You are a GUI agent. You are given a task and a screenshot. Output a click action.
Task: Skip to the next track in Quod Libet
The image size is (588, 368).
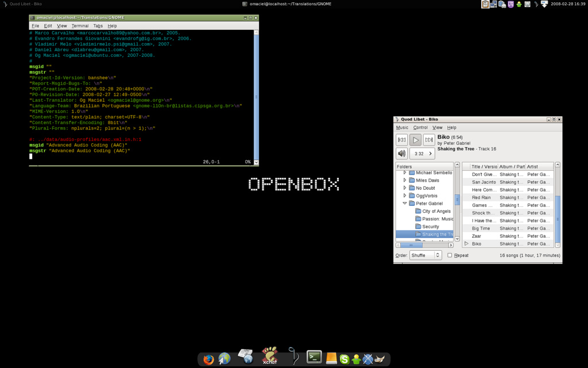(x=429, y=140)
